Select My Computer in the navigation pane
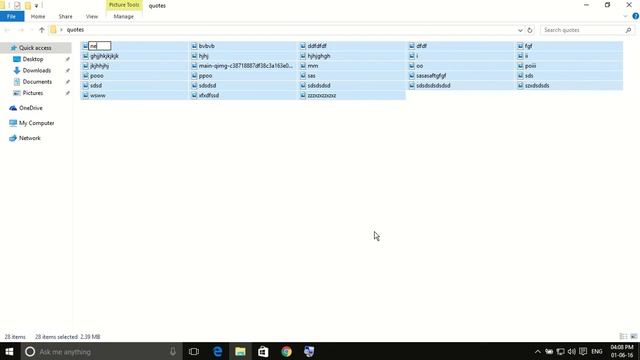The width and height of the screenshot is (640, 360). coord(36,123)
